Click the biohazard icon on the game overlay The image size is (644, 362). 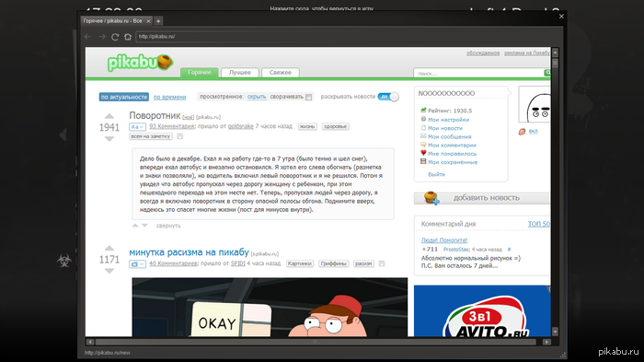(x=64, y=261)
